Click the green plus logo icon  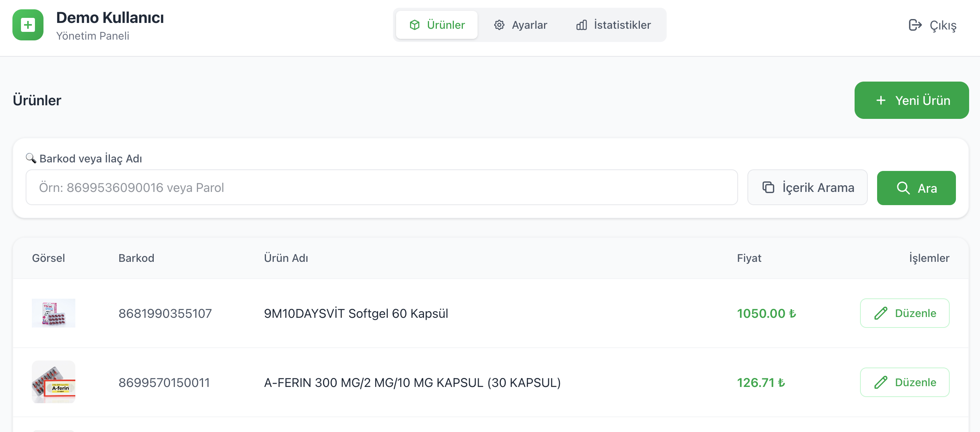[x=28, y=25]
